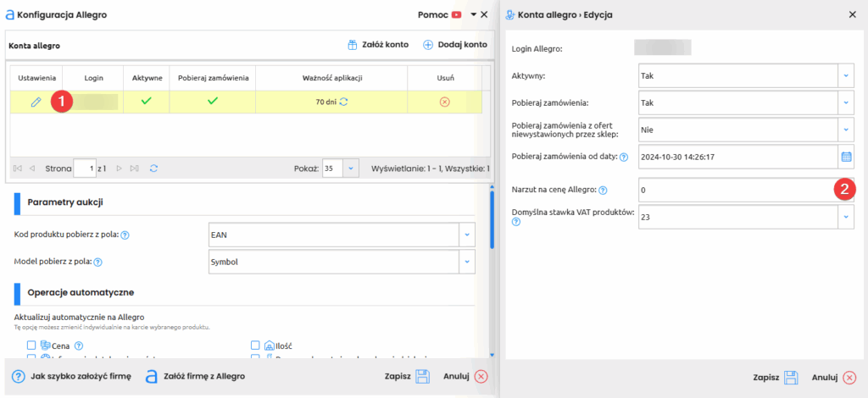Image resolution: width=868 pixels, height=398 pixels.
Task: Click the Narzut na cenę Allegro input field
Action: [x=733, y=191]
